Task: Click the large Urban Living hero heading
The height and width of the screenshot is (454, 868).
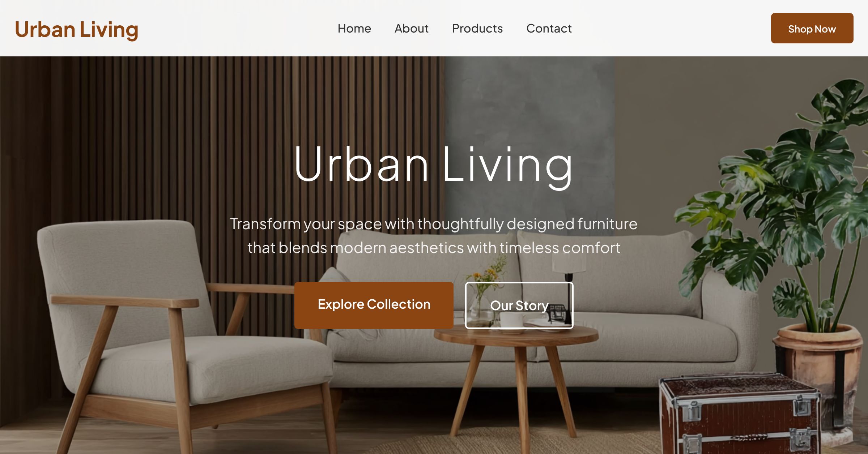Action: tap(433, 164)
